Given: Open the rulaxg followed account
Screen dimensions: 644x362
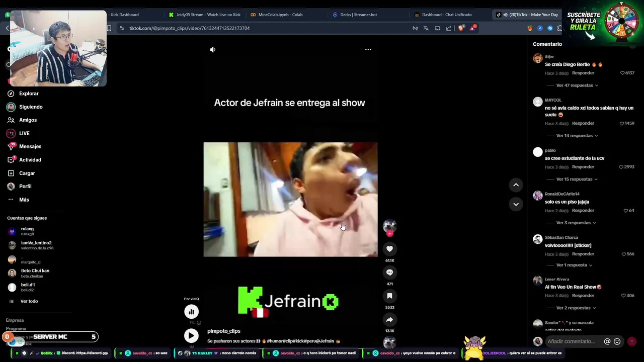Looking at the screenshot, I should [27, 231].
